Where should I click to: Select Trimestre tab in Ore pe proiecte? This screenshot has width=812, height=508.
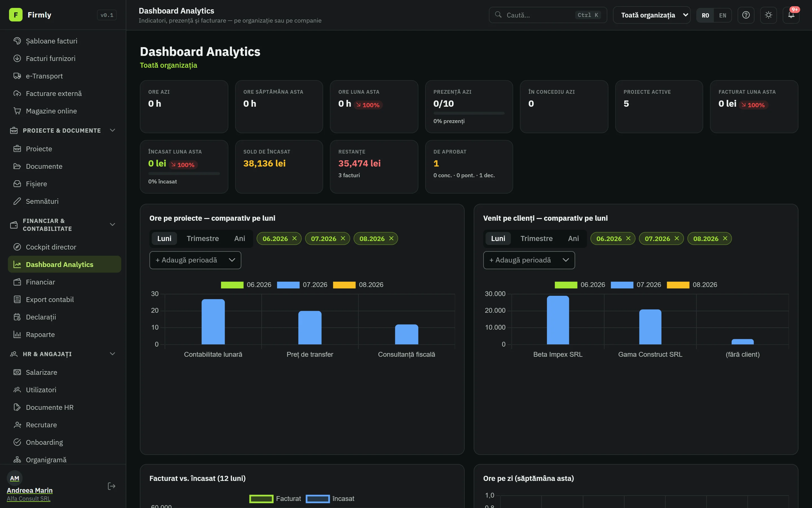pos(203,238)
